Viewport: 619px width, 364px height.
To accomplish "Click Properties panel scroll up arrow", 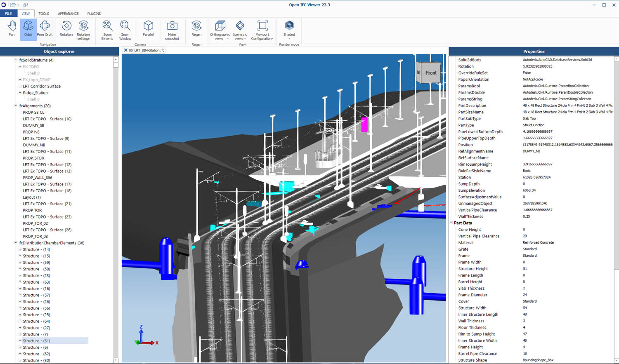I will [617, 59].
